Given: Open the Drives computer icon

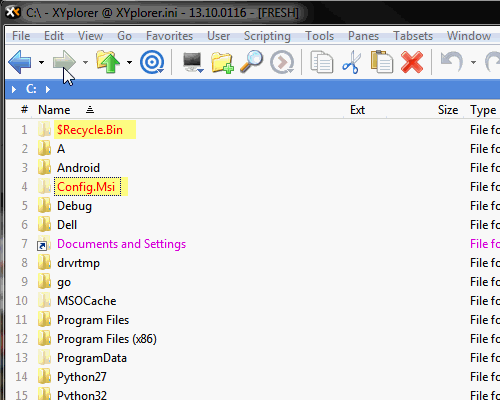Looking at the screenshot, I should coord(193,62).
